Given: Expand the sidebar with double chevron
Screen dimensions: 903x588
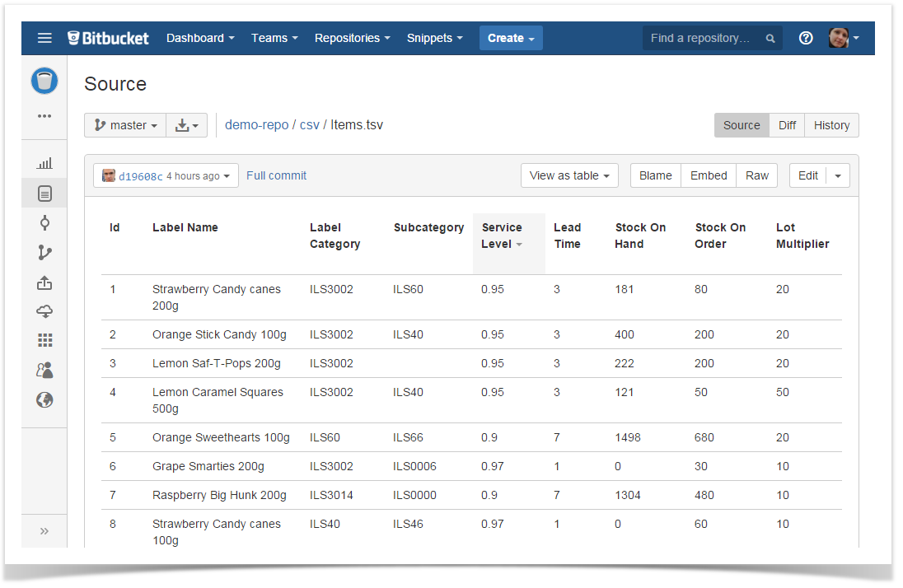Looking at the screenshot, I should 44,531.
